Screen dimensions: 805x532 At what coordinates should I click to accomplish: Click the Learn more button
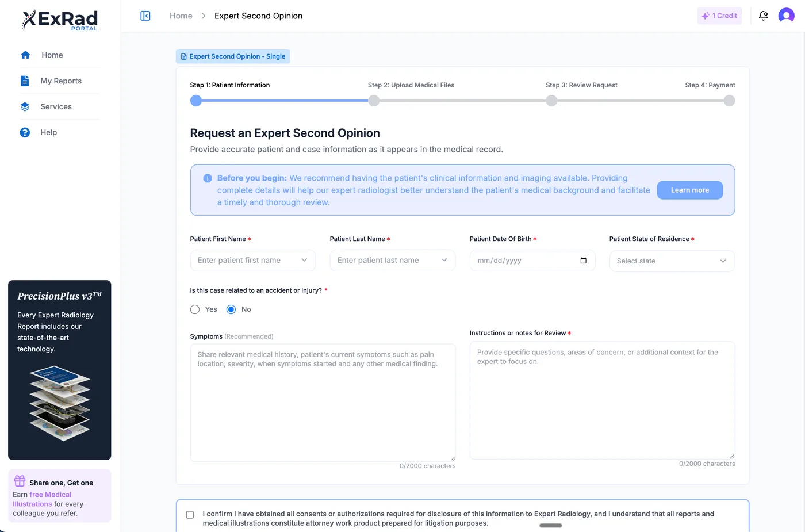[689, 190]
